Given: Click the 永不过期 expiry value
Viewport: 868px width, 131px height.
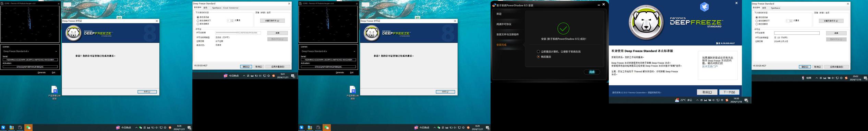Looking at the screenshot, I should coord(219,41).
